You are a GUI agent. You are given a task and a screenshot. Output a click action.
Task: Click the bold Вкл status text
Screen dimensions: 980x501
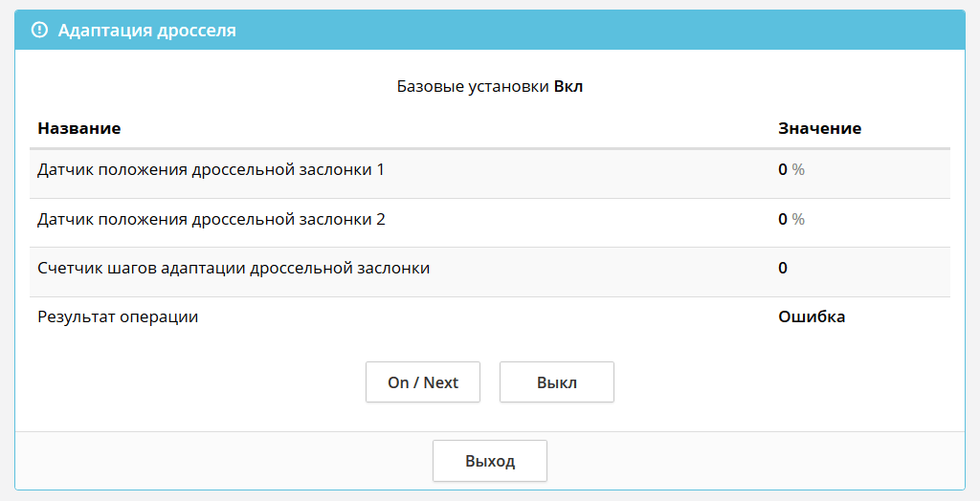[x=568, y=87]
